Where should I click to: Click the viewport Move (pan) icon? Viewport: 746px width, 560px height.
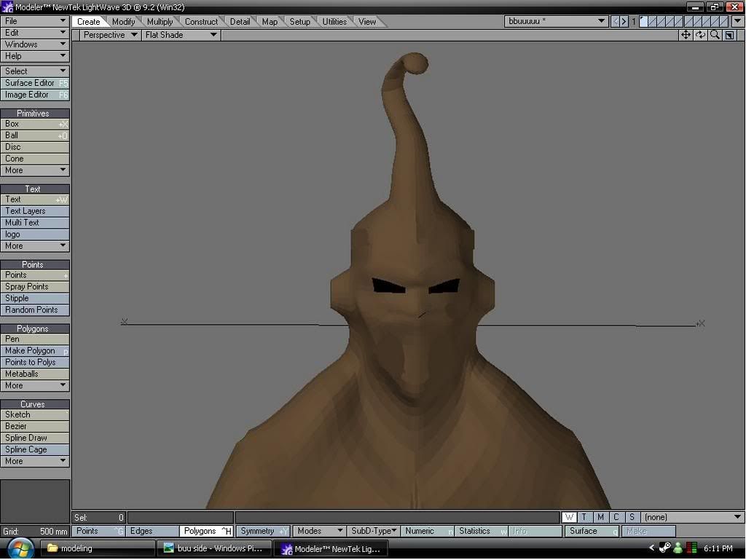click(686, 35)
